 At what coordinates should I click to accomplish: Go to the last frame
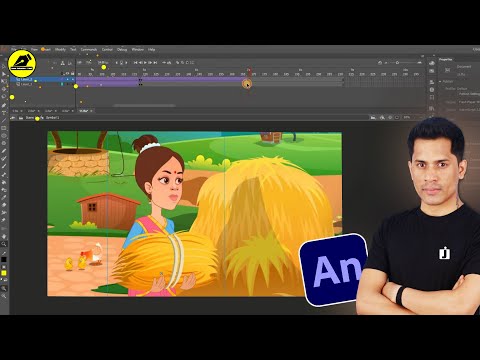coord(155,63)
